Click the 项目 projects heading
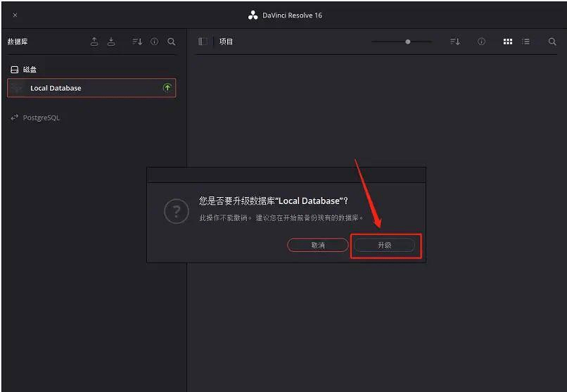 click(226, 42)
